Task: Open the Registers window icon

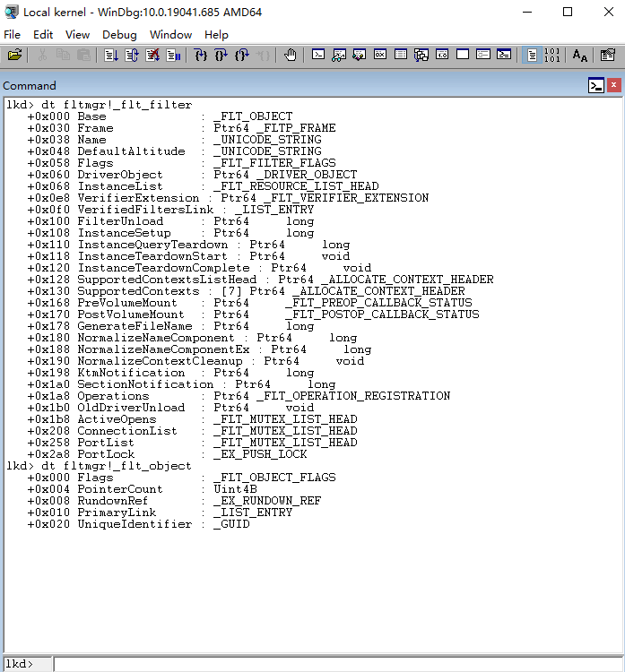Action: (380, 55)
